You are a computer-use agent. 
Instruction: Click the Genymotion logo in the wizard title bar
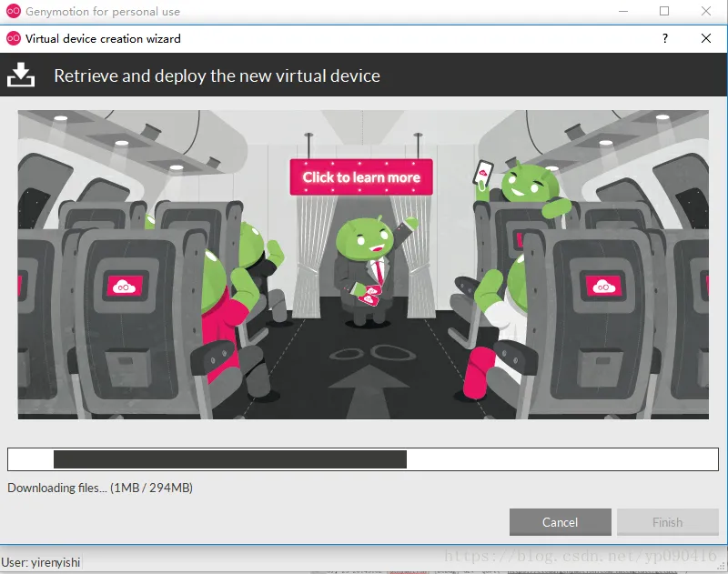[14, 38]
